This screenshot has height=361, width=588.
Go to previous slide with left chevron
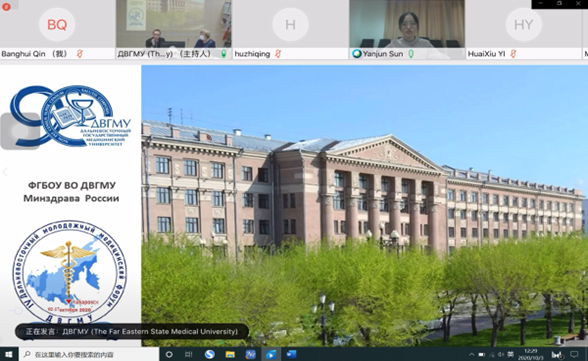point(5,172)
